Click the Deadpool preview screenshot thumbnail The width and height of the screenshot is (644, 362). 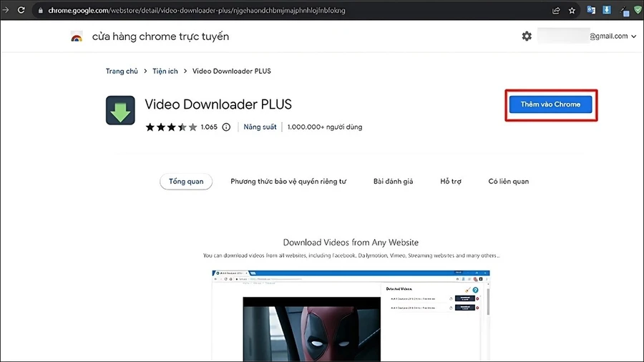351,315
